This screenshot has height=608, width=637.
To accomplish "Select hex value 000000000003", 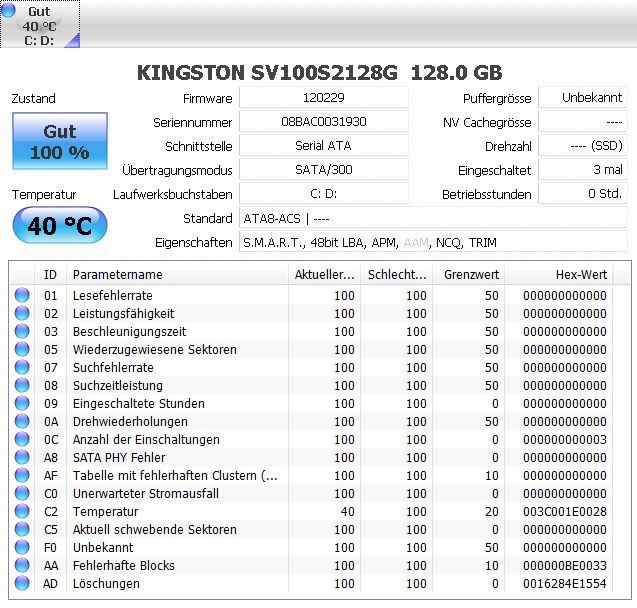I will [x=565, y=439].
